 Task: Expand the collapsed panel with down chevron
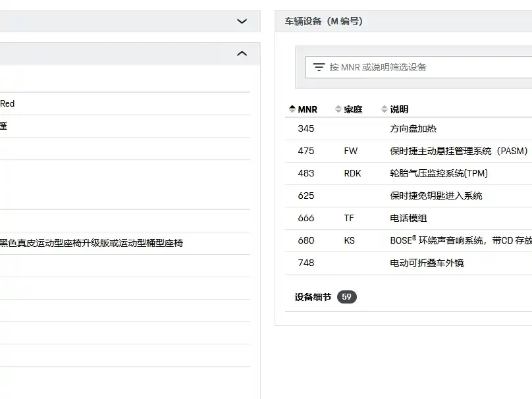coord(242,21)
